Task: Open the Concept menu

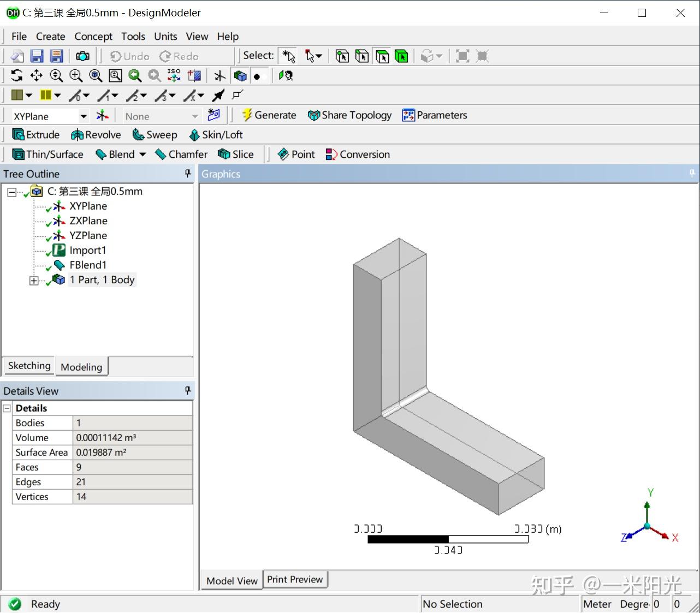Action: [x=93, y=36]
